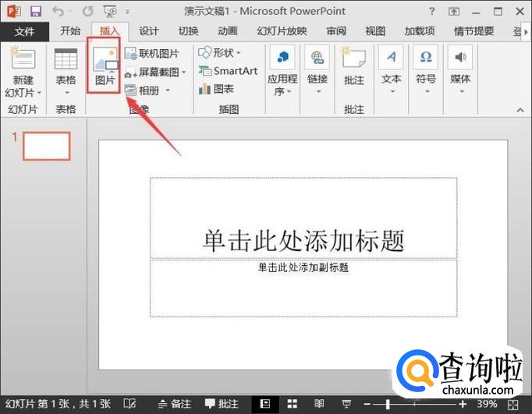Click the save icon in quick access toolbar
The width and height of the screenshot is (532, 414).
click(35, 12)
